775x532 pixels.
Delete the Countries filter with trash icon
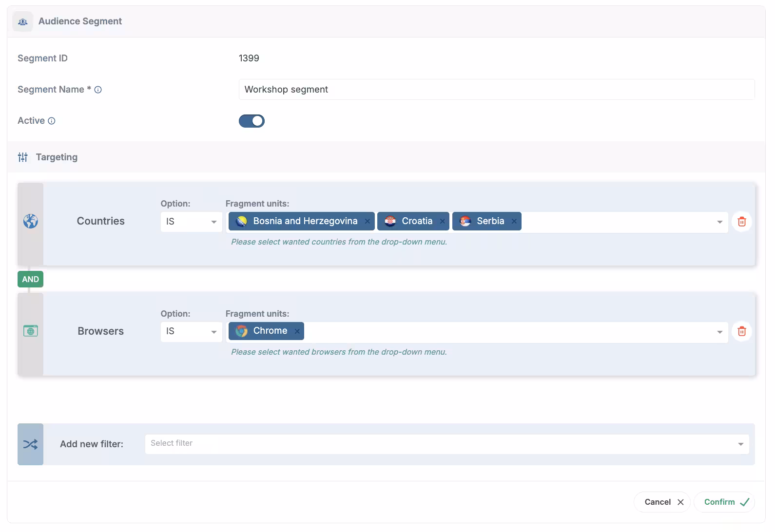click(x=741, y=222)
